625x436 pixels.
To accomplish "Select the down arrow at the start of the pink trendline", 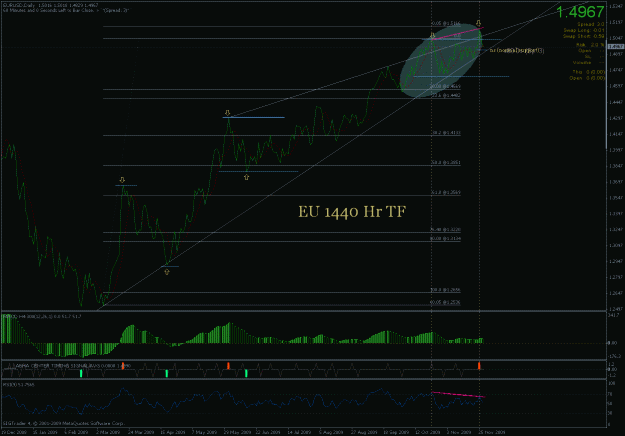I will (x=433, y=36).
